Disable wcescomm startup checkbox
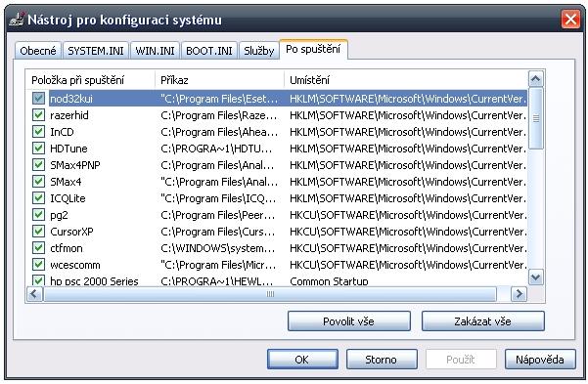Image resolution: width=588 pixels, height=384 pixels. coord(38,265)
